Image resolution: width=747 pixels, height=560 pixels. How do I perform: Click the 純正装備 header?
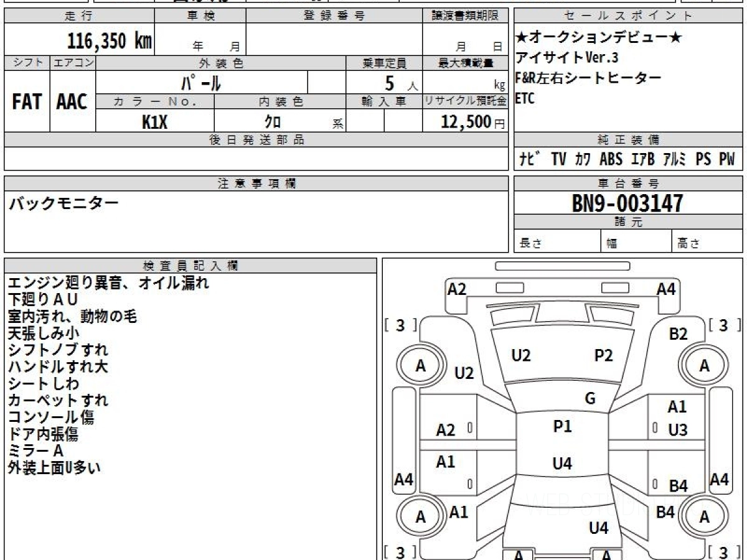[629, 140]
